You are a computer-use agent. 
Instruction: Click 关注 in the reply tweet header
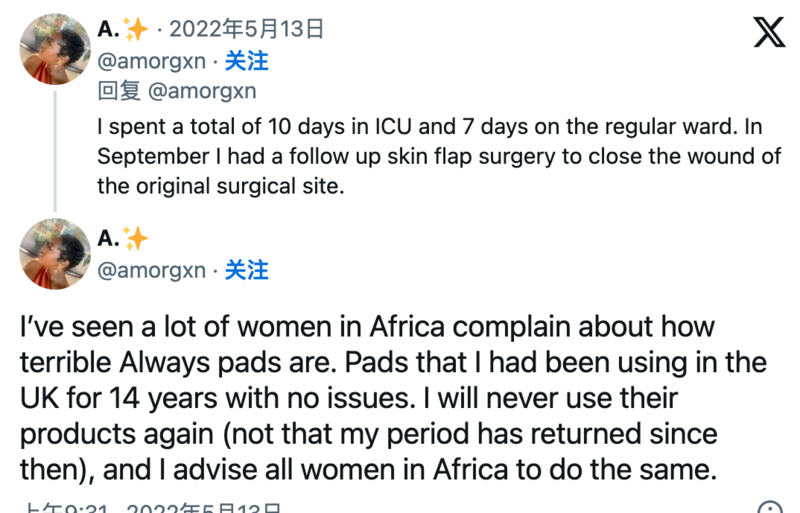pyautogui.click(x=246, y=61)
